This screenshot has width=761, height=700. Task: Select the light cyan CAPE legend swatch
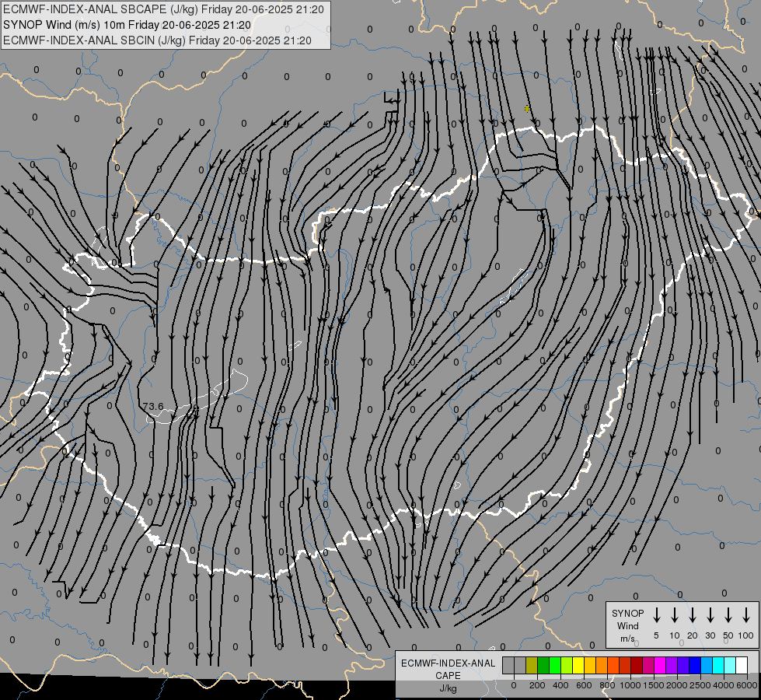[730, 665]
